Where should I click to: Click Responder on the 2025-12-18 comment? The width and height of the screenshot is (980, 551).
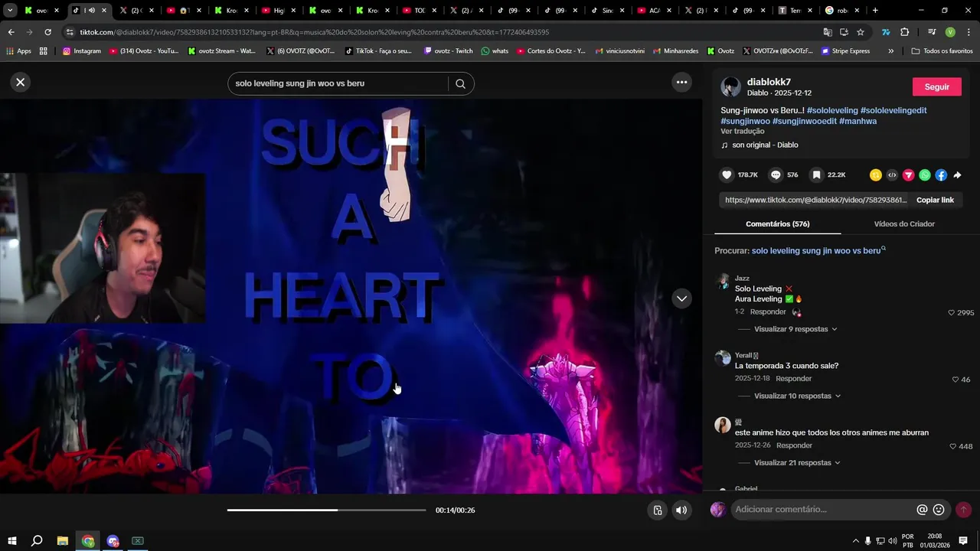(x=793, y=378)
